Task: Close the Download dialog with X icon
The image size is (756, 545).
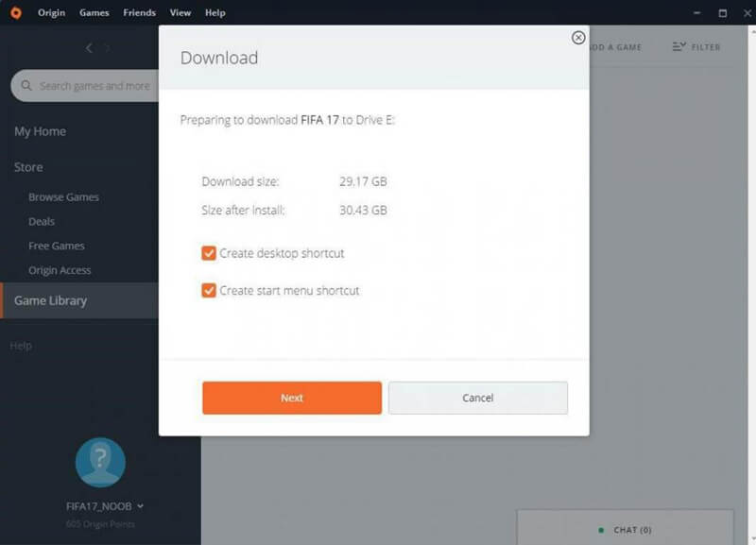Action: [x=578, y=38]
